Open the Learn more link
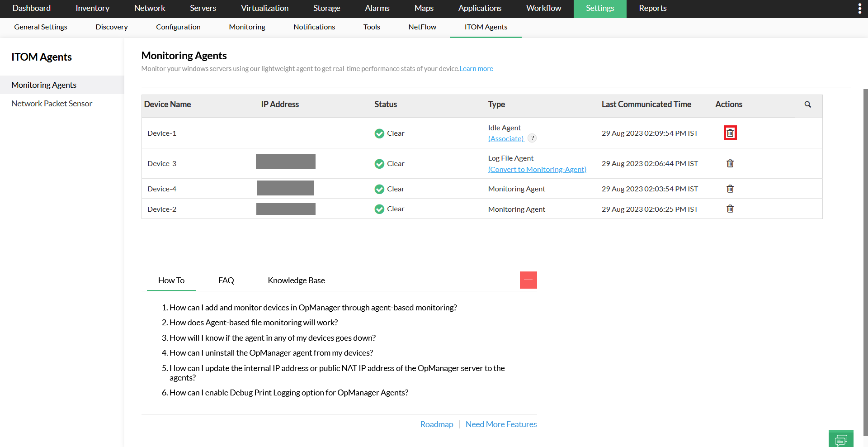Viewport: 868px width, 447px height. (x=476, y=69)
